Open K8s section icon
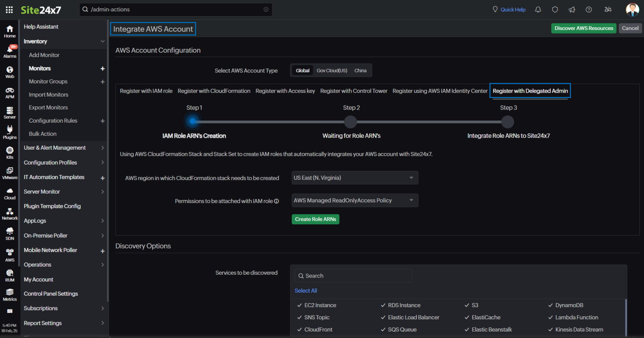 pyautogui.click(x=10, y=153)
